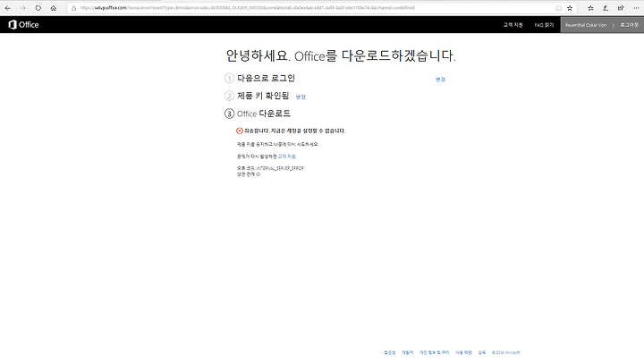Open the 개발자 footer link

(408, 353)
